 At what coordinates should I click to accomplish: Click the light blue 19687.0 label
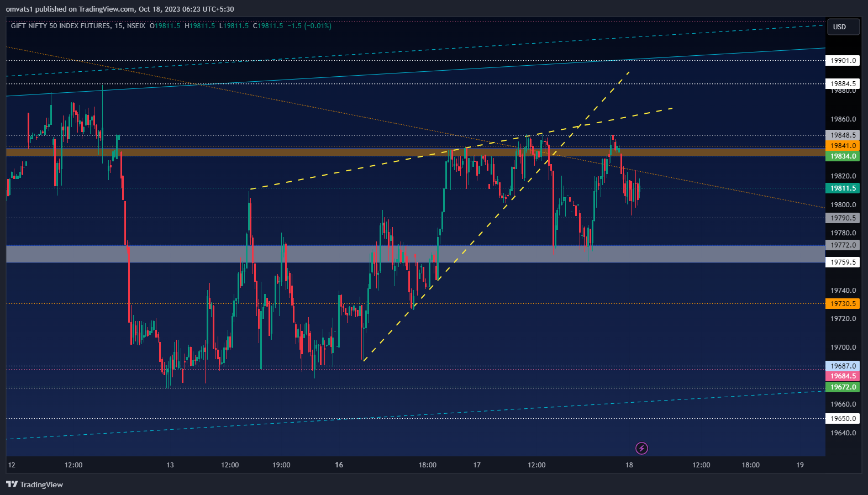pyautogui.click(x=843, y=366)
